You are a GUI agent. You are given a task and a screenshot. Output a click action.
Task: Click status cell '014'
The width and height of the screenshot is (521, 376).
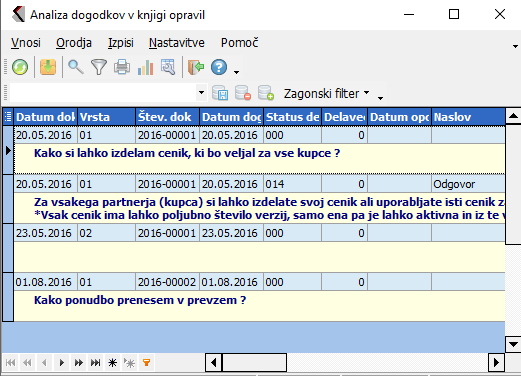click(x=293, y=184)
